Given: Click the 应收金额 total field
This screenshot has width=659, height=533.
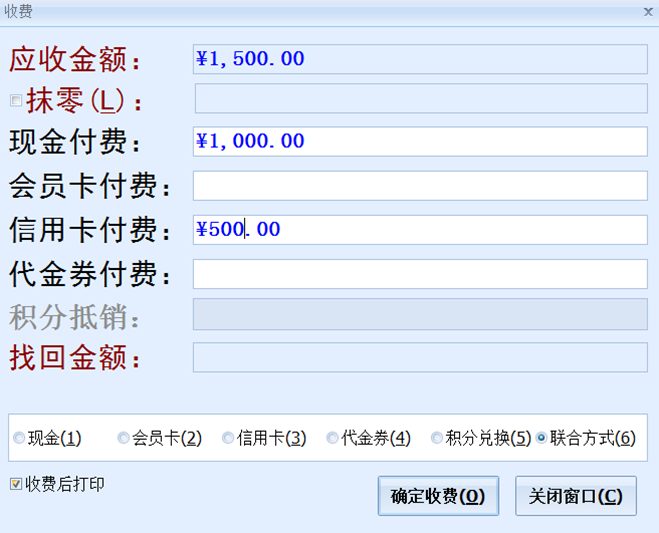Looking at the screenshot, I should (420, 59).
